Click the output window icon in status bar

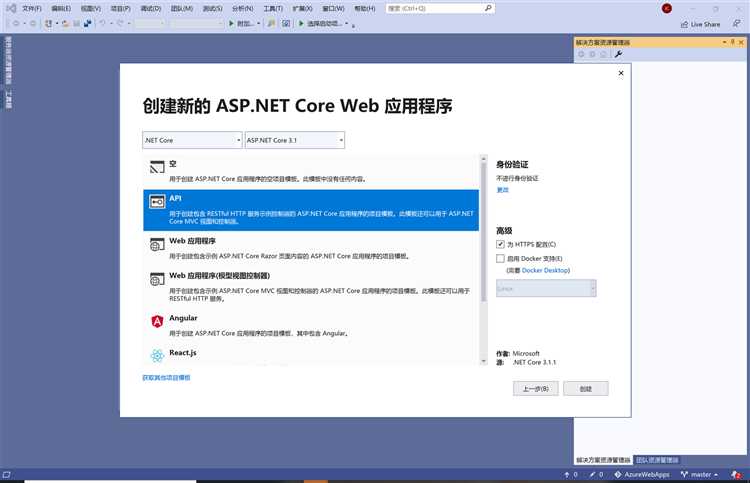tap(6, 474)
